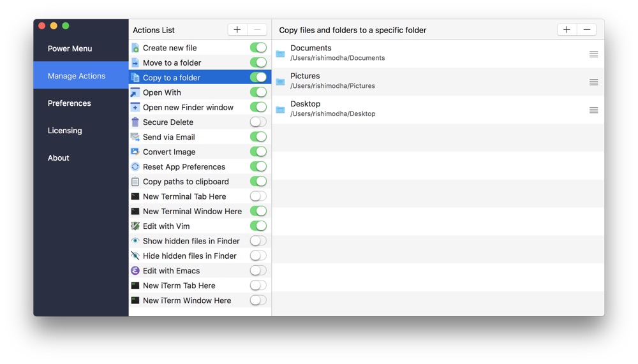Screen dimensions: 638x364
Task: Switch to the Licensing tab
Action: pos(65,131)
